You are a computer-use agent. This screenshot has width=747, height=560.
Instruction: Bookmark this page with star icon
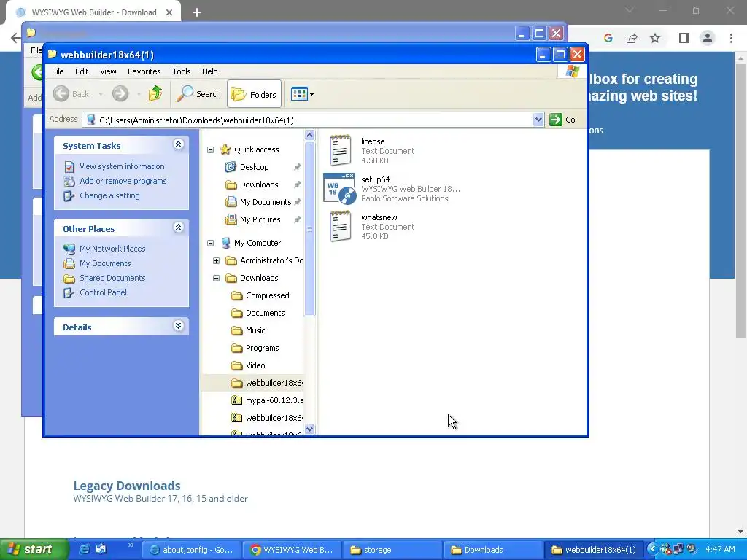click(656, 38)
